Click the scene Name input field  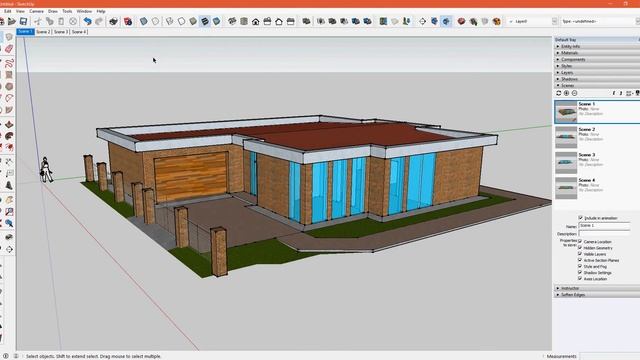click(x=604, y=225)
